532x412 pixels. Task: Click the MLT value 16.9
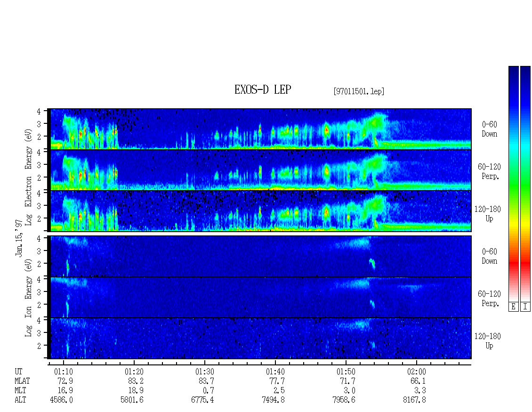tap(65, 391)
